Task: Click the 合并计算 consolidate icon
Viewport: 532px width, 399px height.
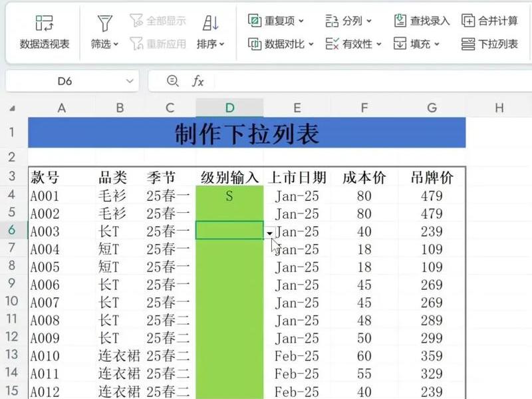Action: click(x=468, y=21)
